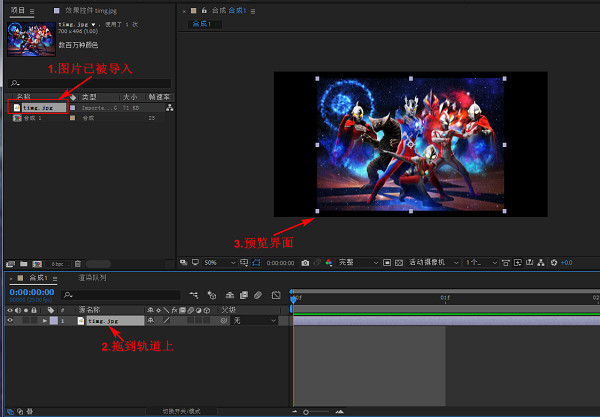Enable frame blending for all layers
The image size is (600, 417).
(244, 295)
